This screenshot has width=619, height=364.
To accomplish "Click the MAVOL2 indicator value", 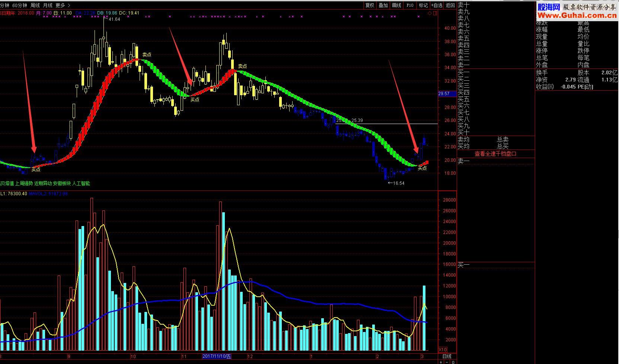I will (49, 194).
